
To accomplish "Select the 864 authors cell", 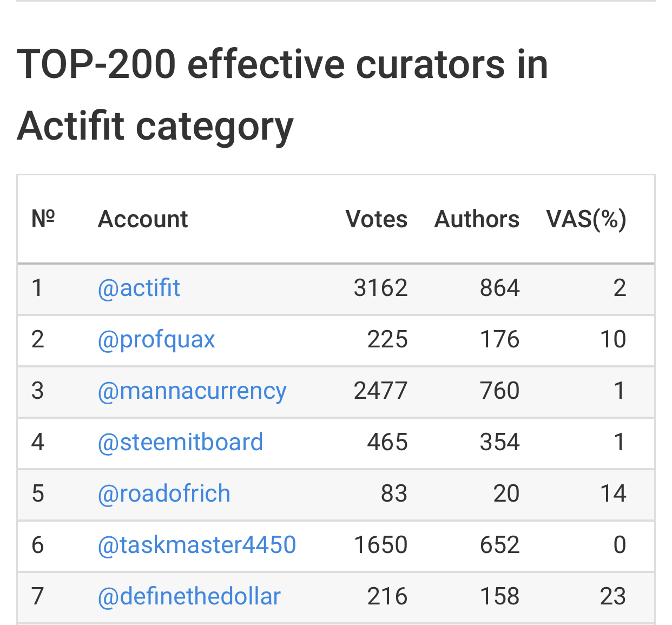I will coord(499,288).
